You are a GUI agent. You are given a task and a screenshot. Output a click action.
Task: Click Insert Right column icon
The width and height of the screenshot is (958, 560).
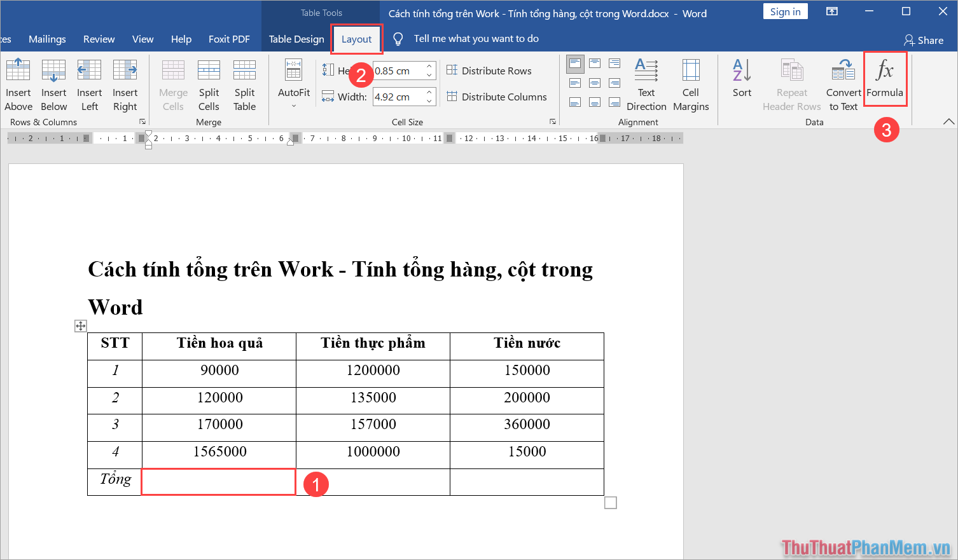coord(125,70)
